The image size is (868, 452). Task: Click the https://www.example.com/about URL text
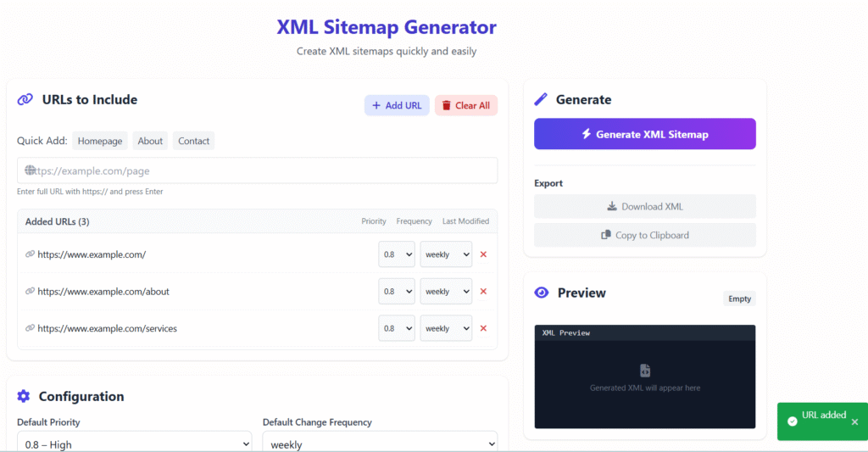[x=103, y=292]
